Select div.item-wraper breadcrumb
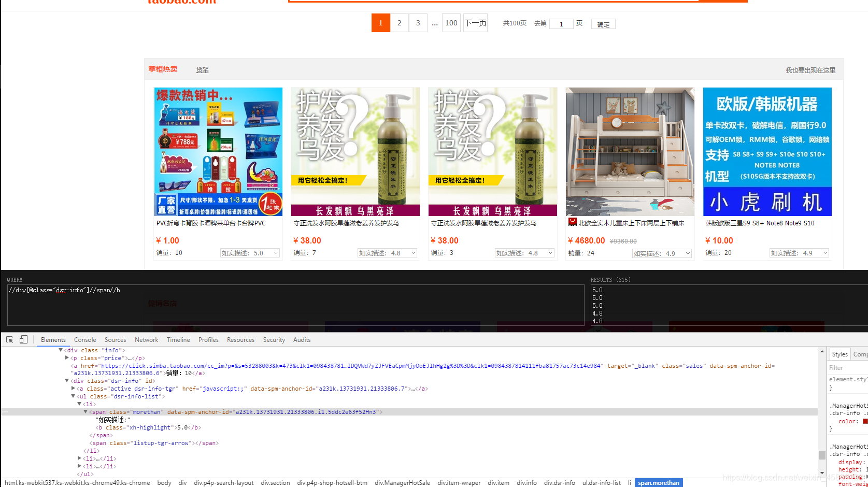The image size is (868, 487). [459, 483]
